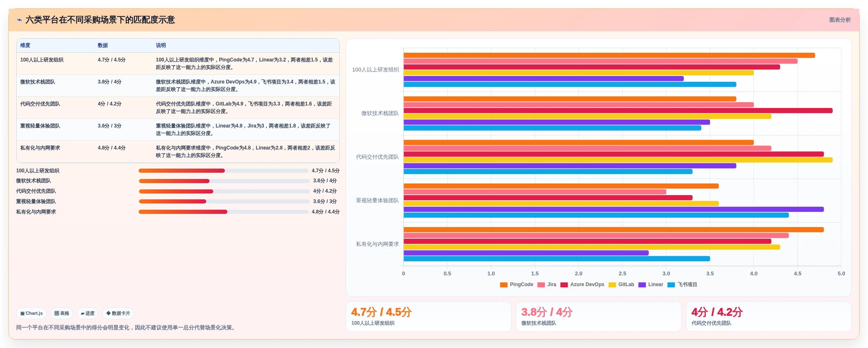The width and height of the screenshot is (868, 348).
Task: Toggle the PingCode legend swatch
Action: coord(504,285)
